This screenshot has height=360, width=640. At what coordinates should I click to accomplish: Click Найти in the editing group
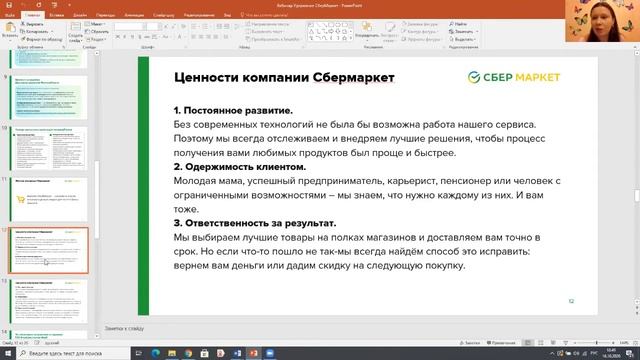point(458,24)
